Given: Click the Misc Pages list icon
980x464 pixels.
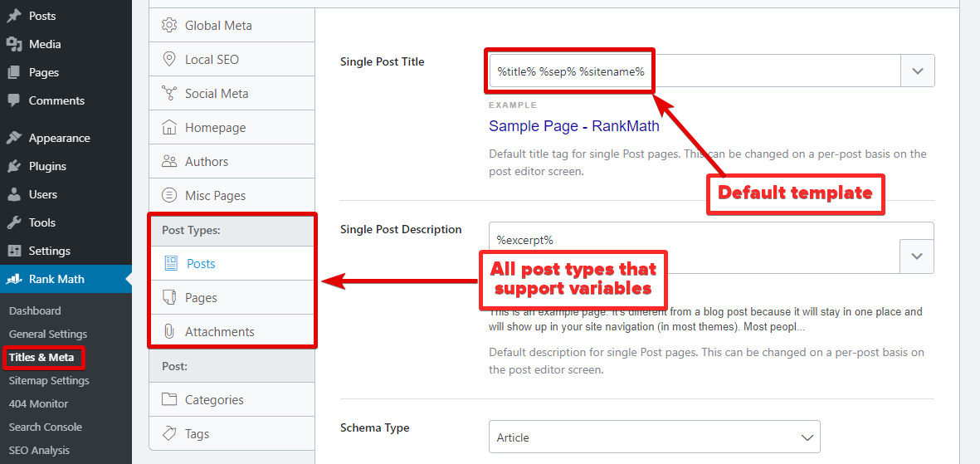Looking at the screenshot, I should pyautogui.click(x=169, y=195).
